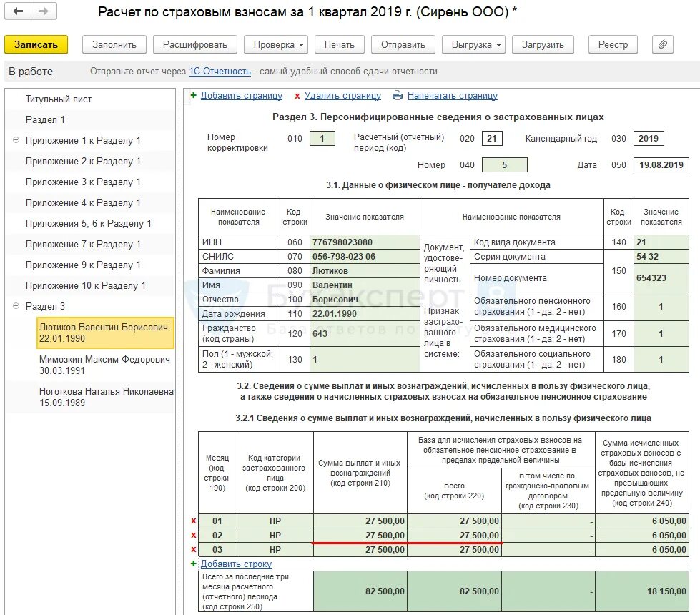The width and height of the screenshot is (700, 615).
Task: Collapse the Раздел 3 tree node
Action: coord(16,306)
